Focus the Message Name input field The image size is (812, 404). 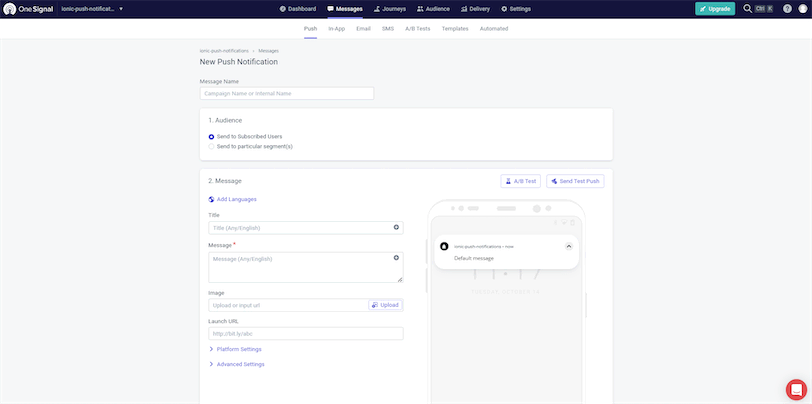pos(287,94)
